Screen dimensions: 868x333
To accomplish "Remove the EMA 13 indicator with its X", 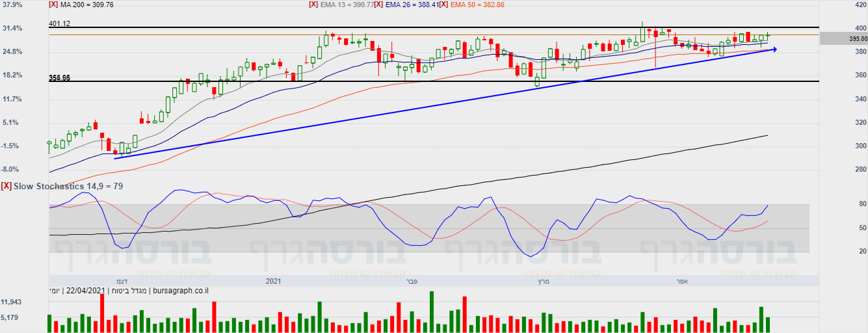I will tap(313, 4).
